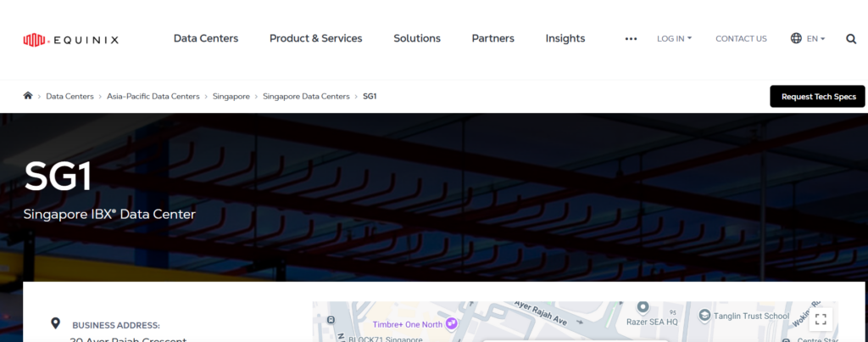This screenshot has width=868, height=342.
Task: Open the EN language dropdown
Action: 815,39
